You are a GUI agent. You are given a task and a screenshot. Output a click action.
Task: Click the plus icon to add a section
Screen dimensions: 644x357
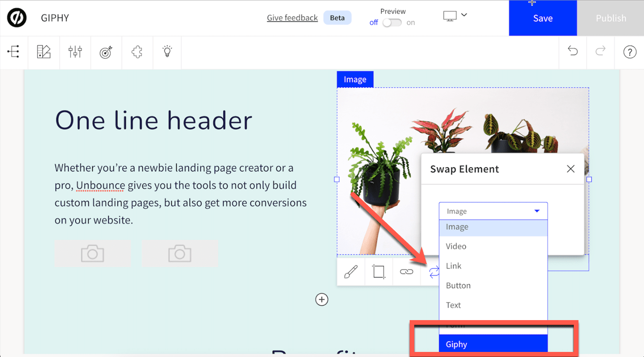pyautogui.click(x=322, y=300)
